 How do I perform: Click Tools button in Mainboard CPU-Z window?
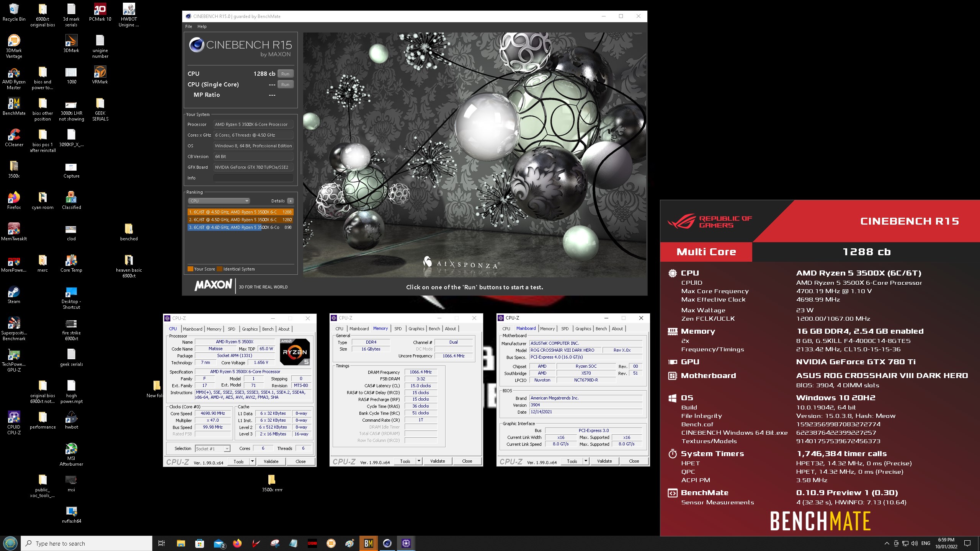point(572,461)
